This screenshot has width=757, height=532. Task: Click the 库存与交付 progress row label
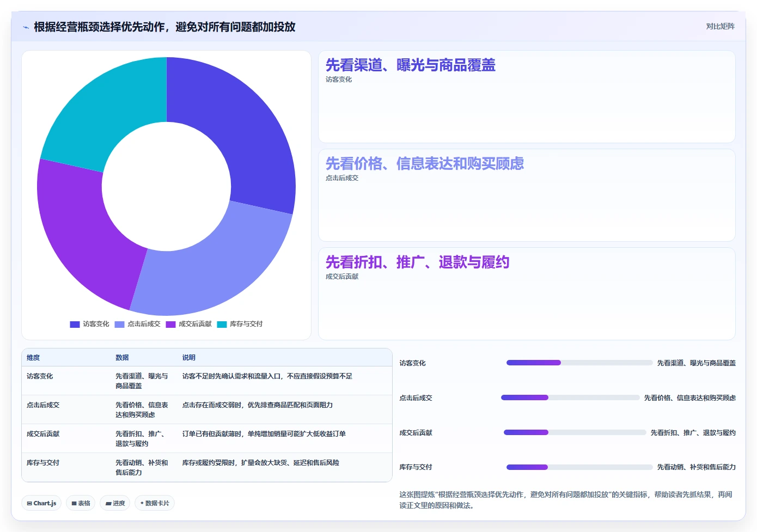[x=416, y=467]
